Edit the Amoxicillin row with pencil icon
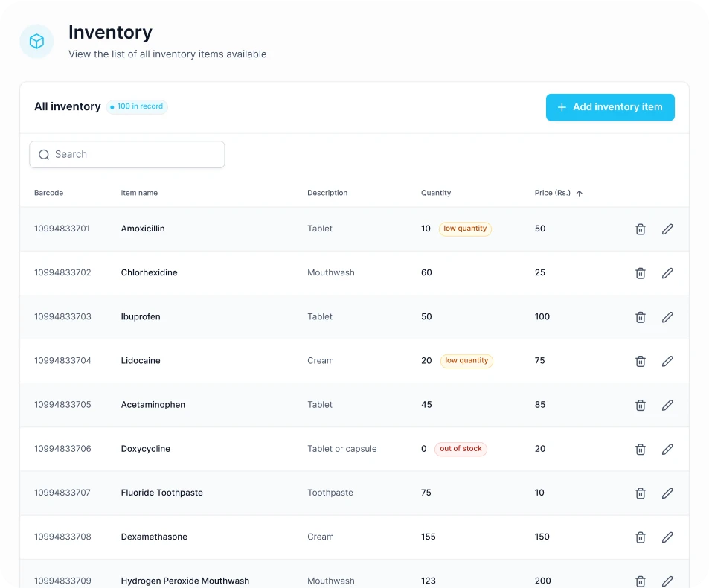This screenshot has width=709, height=588. (x=667, y=229)
